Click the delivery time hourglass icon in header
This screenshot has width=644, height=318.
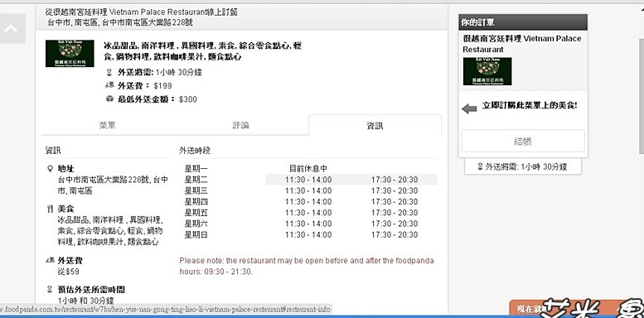pyautogui.click(x=109, y=73)
